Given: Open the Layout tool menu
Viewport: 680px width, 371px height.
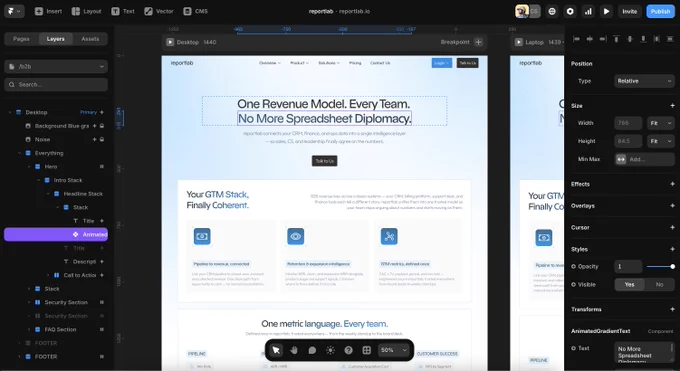Looking at the screenshot, I should point(87,11).
